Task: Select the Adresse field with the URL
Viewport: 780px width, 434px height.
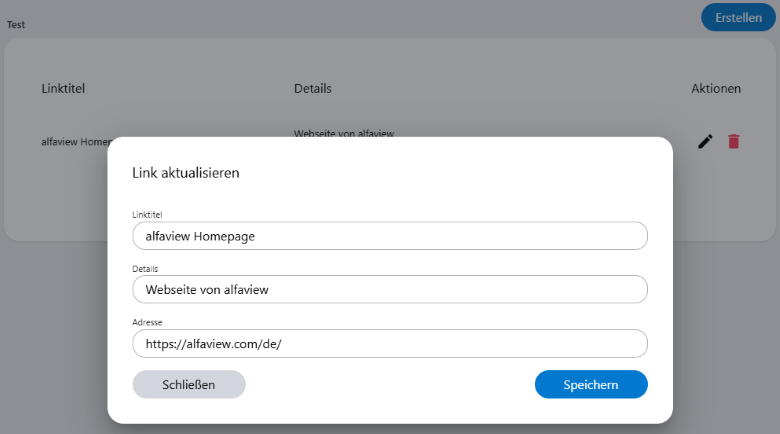Action: 390,343
